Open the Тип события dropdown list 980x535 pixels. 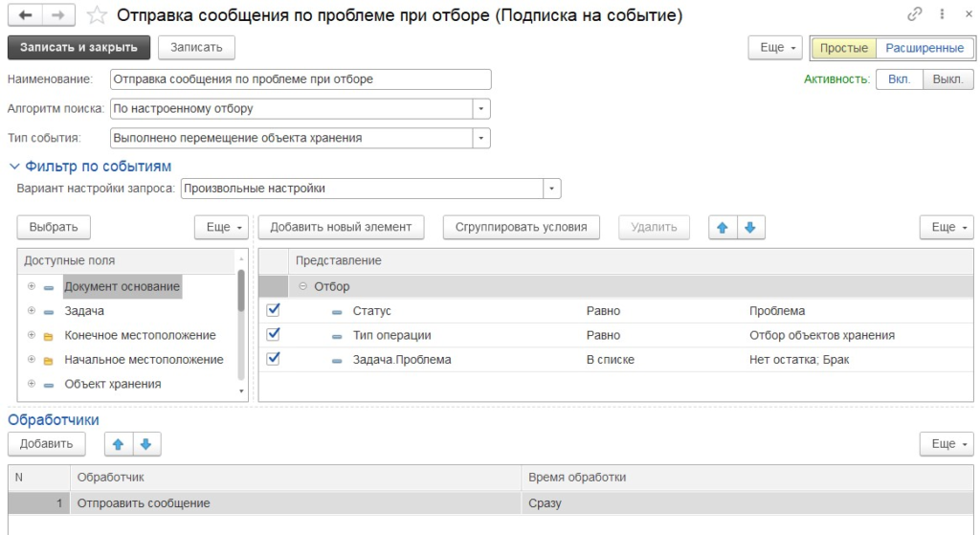coord(482,138)
